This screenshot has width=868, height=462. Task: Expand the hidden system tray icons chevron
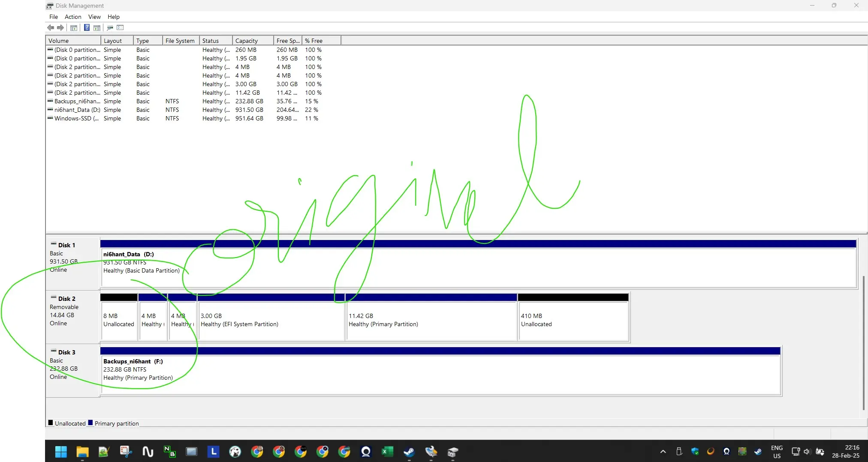click(x=663, y=452)
